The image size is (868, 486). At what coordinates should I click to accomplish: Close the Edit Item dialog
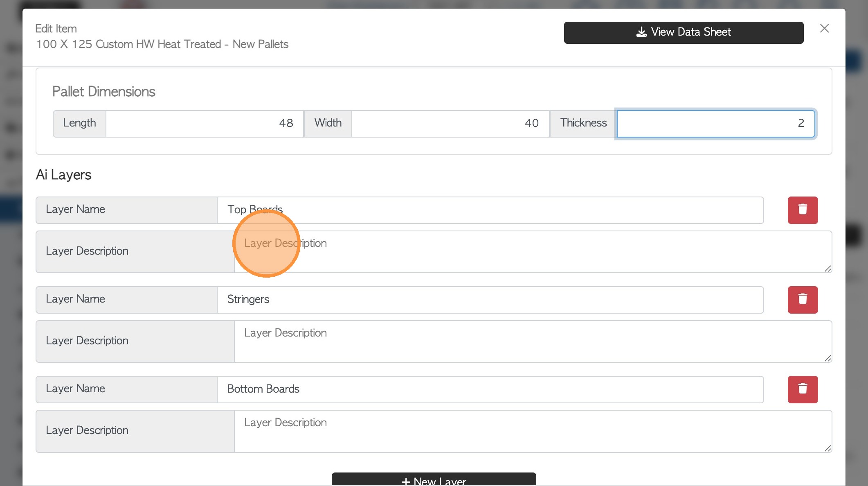pos(824,28)
